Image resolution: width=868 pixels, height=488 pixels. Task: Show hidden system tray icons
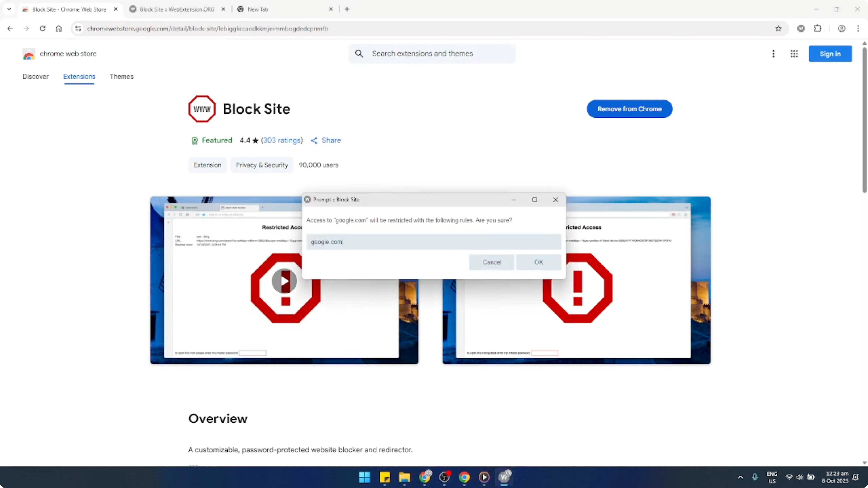click(x=740, y=477)
